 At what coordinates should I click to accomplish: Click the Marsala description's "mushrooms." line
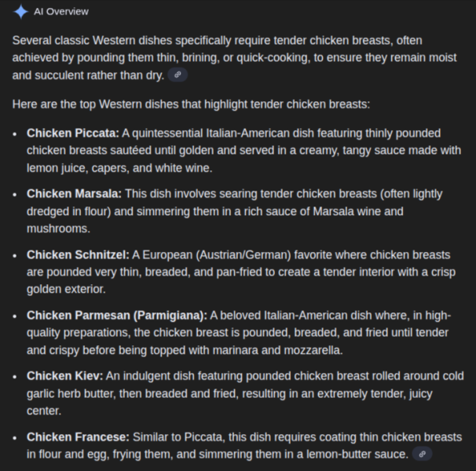(59, 228)
